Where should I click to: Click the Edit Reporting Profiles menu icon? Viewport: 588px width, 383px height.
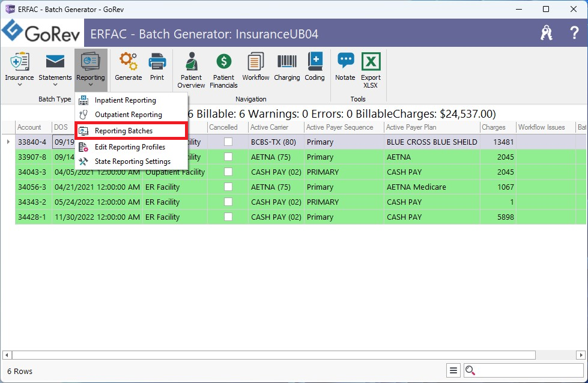coord(83,147)
